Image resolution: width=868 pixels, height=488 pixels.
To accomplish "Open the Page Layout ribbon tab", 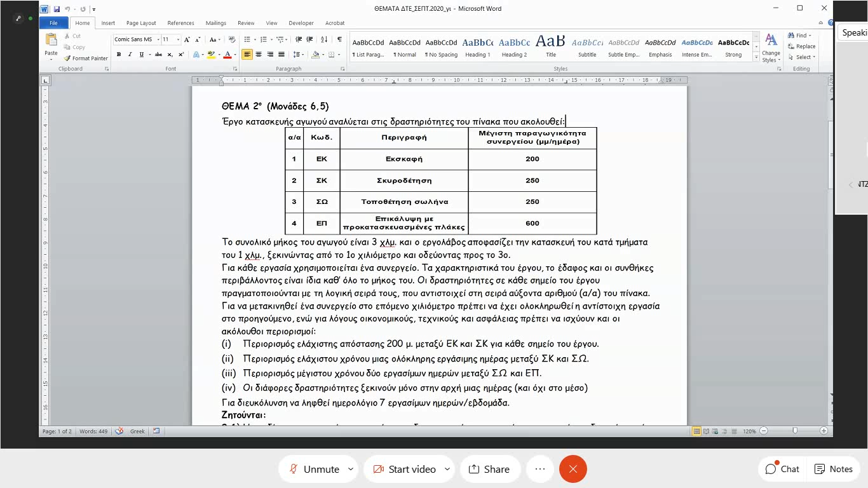I will 140,23.
